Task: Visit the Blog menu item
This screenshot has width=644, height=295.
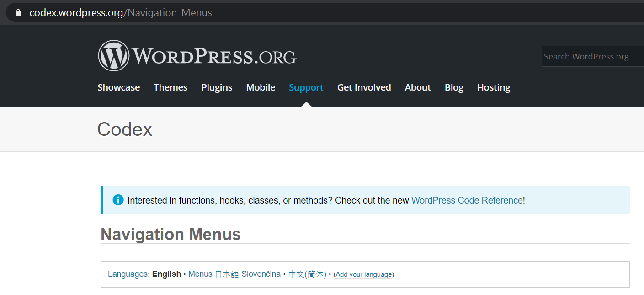Action: (x=454, y=87)
